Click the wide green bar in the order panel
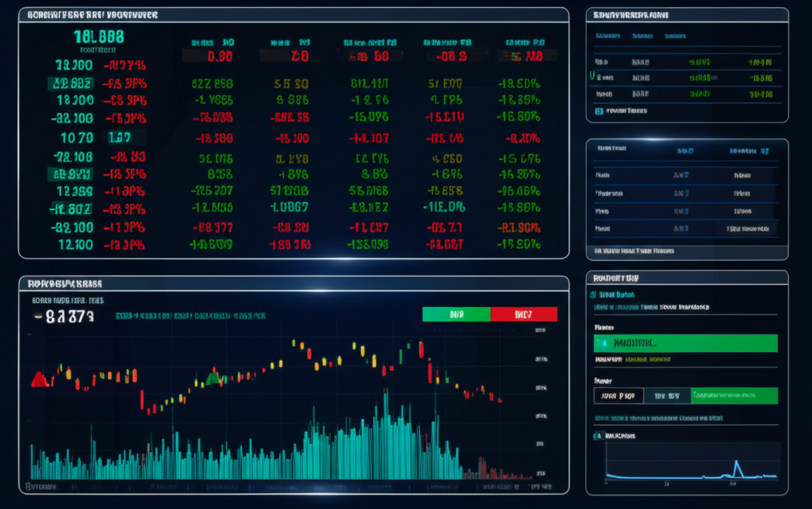 pyautogui.click(x=685, y=343)
